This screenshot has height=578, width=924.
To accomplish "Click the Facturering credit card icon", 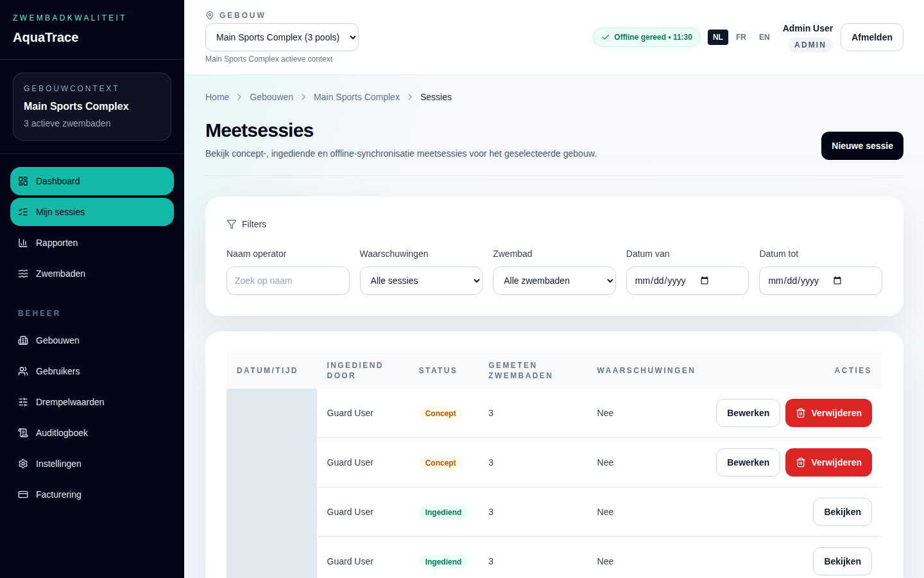I will pos(23,495).
